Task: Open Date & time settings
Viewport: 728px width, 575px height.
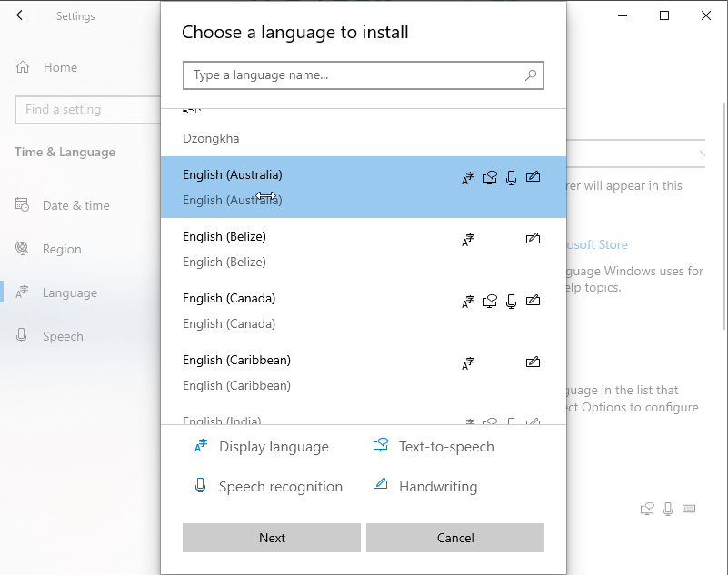Action: (76, 205)
